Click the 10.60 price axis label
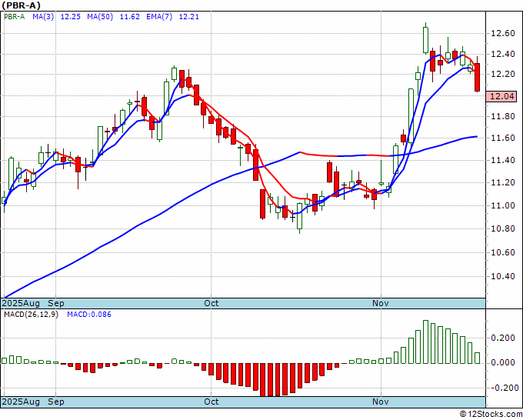 pos(503,252)
